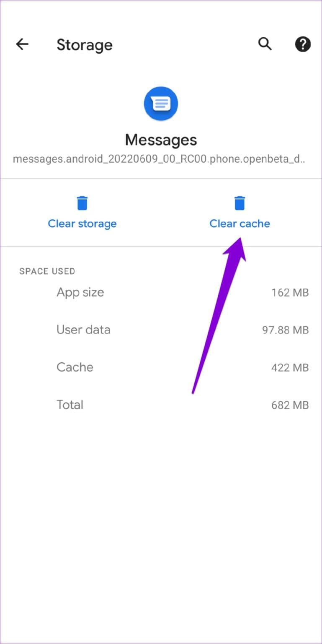The height and width of the screenshot is (644, 322).
Task: Clear the Messages app cache
Action: tap(240, 223)
